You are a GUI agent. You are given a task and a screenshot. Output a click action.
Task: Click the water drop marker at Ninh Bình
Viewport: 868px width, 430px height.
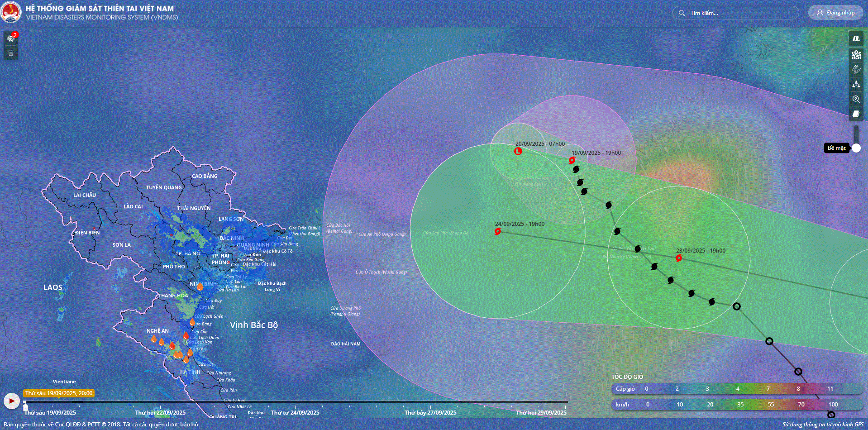tap(200, 286)
